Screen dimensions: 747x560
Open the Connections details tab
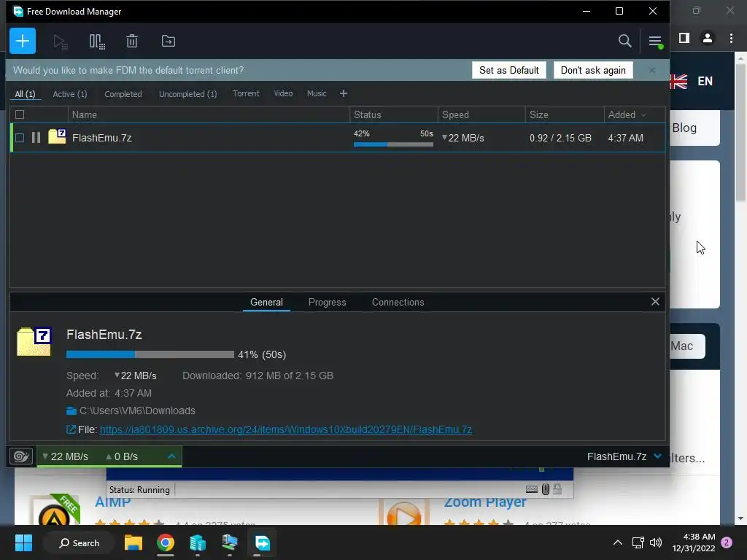pyautogui.click(x=398, y=302)
